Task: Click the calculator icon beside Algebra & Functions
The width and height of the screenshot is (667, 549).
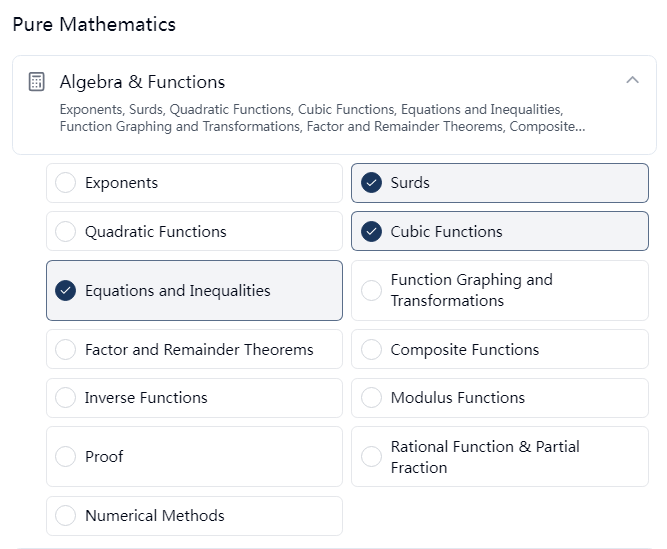Action: pos(36,82)
